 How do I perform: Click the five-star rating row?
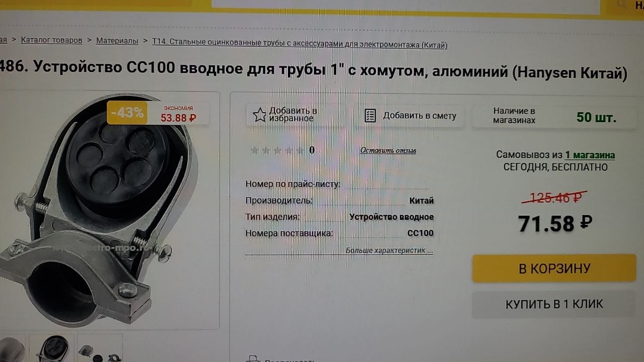tap(277, 150)
